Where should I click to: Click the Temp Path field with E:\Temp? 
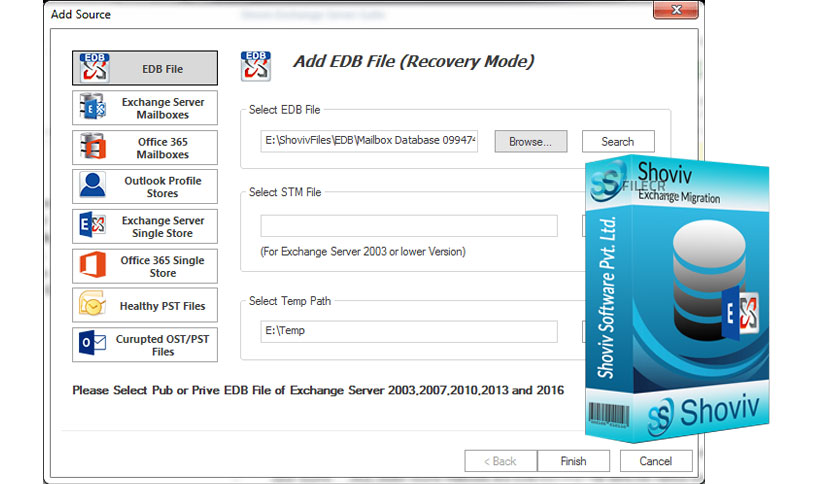click(409, 331)
